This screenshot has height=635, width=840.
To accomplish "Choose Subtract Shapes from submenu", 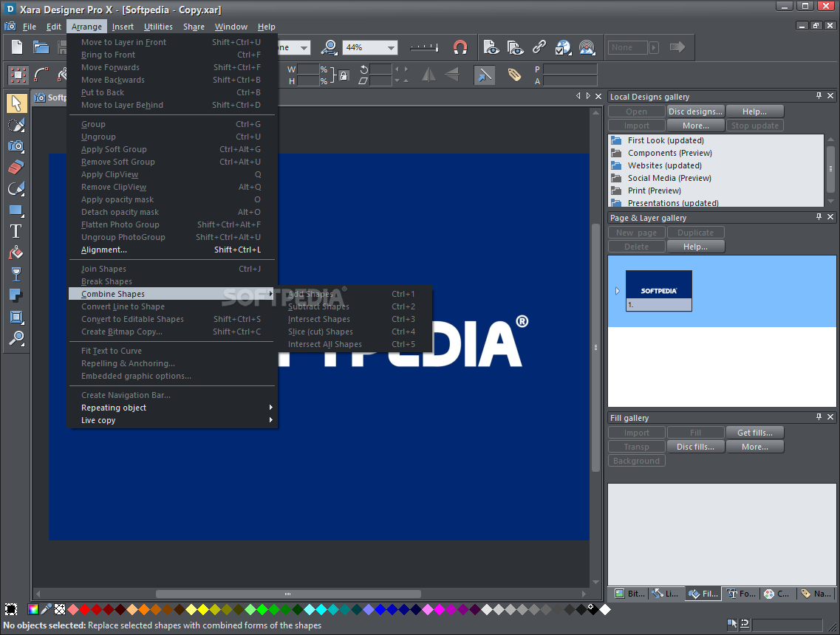I will tap(352, 306).
